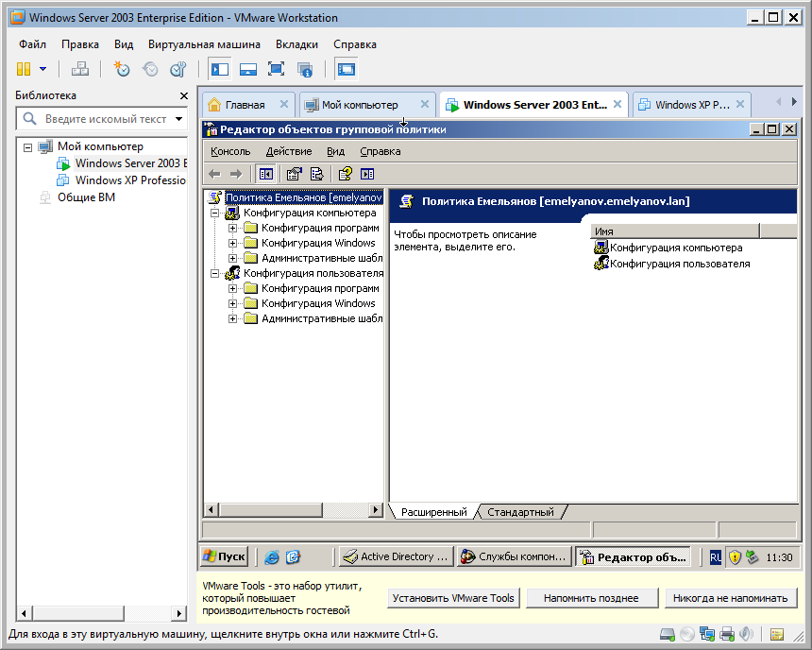Viewport: 812px width, 650px height.
Task: Open the Properties icon in policy editor toolbar
Action: pyautogui.click(x=295, y=174)
